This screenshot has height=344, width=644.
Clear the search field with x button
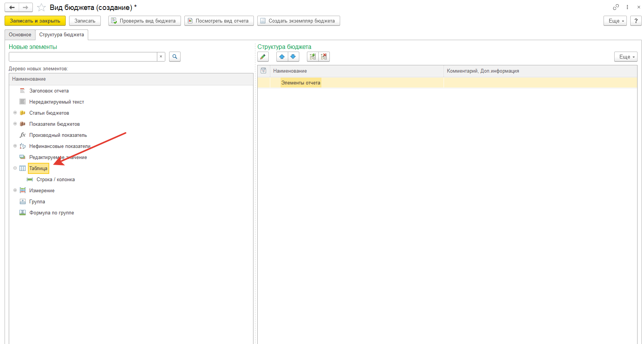(x=161, y=57)
